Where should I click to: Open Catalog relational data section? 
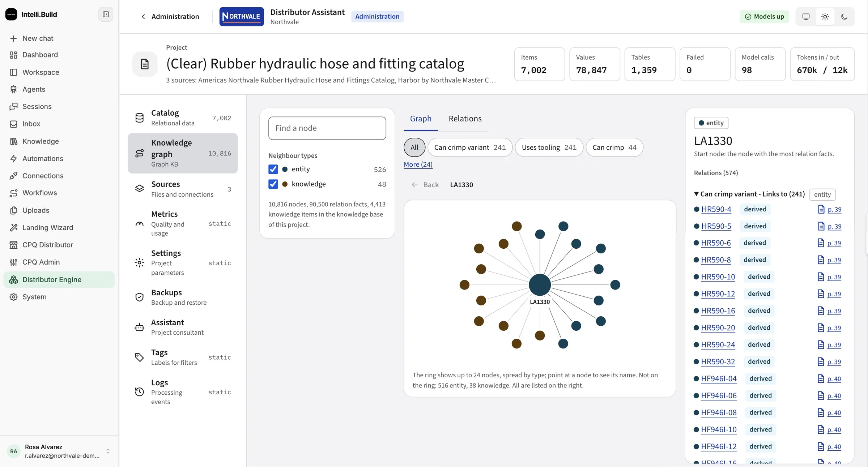point(183,118)
